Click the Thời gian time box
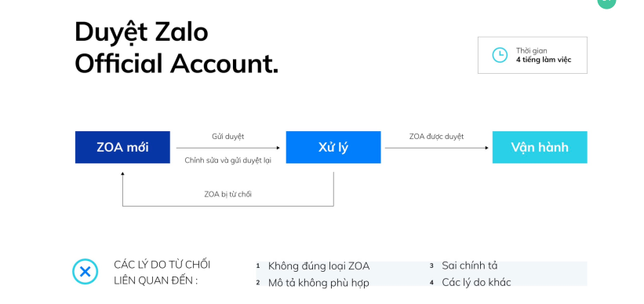Viewport: 644px width, 304px height. pyautogui.click(x=533, y=55)
